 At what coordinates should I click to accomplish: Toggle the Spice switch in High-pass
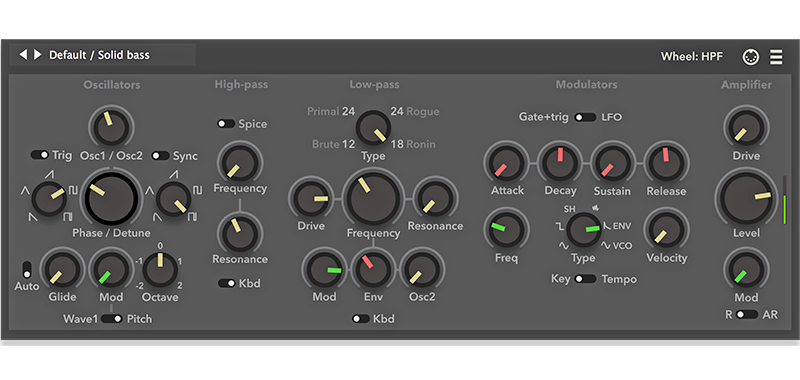click(x=226, y=123)
